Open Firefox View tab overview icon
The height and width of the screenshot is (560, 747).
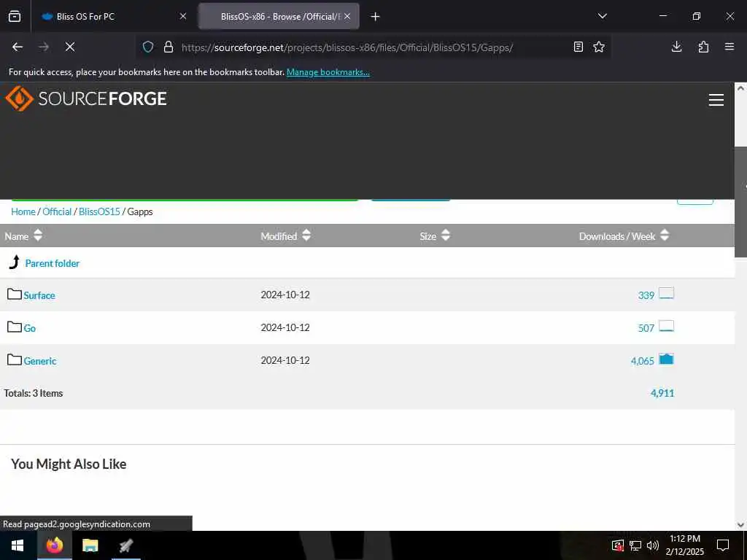coord(15,16)
